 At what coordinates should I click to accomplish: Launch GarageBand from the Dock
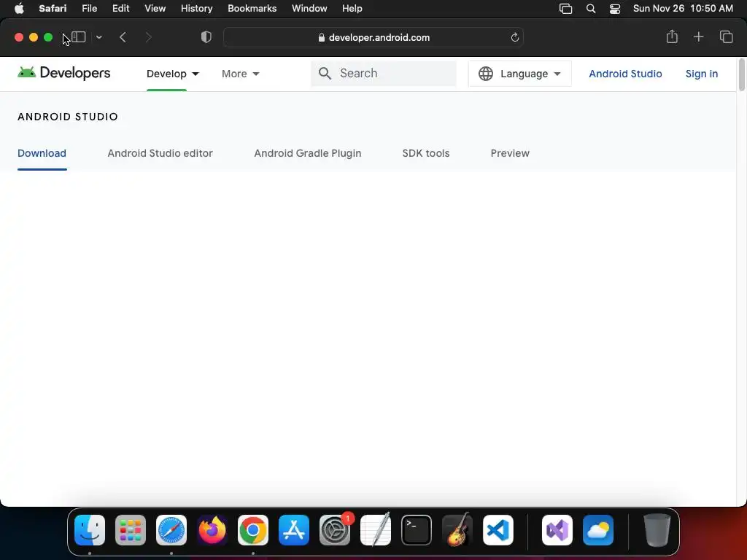[457, 530]
